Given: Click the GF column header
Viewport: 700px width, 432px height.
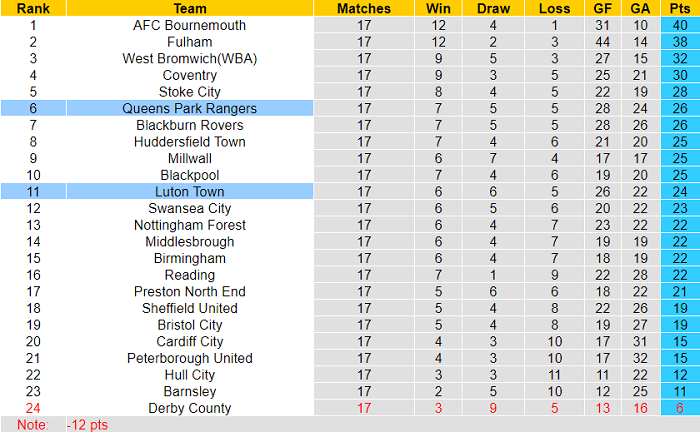Looking at the screenshot, I should pos(600,8).
